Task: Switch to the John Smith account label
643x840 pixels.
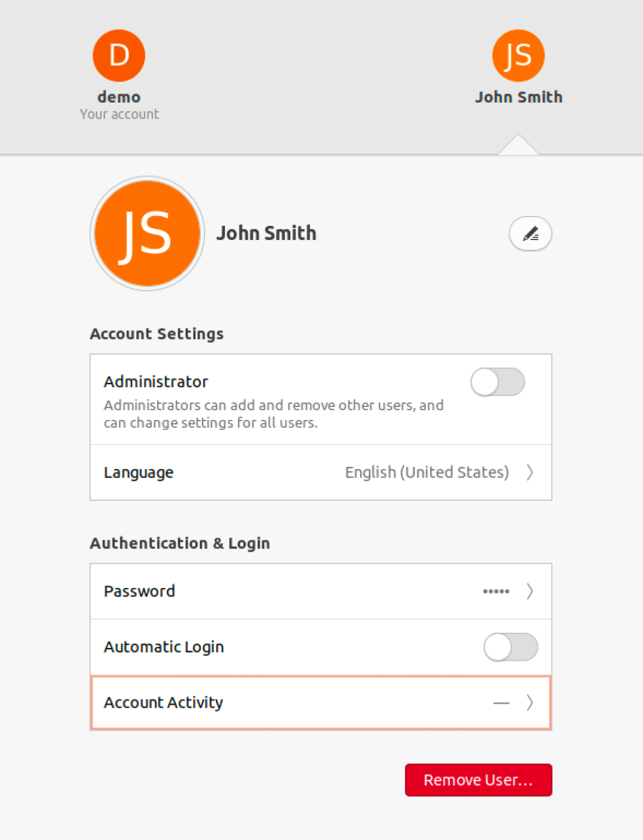Action: pyautogui.click(x=519, y=97)
